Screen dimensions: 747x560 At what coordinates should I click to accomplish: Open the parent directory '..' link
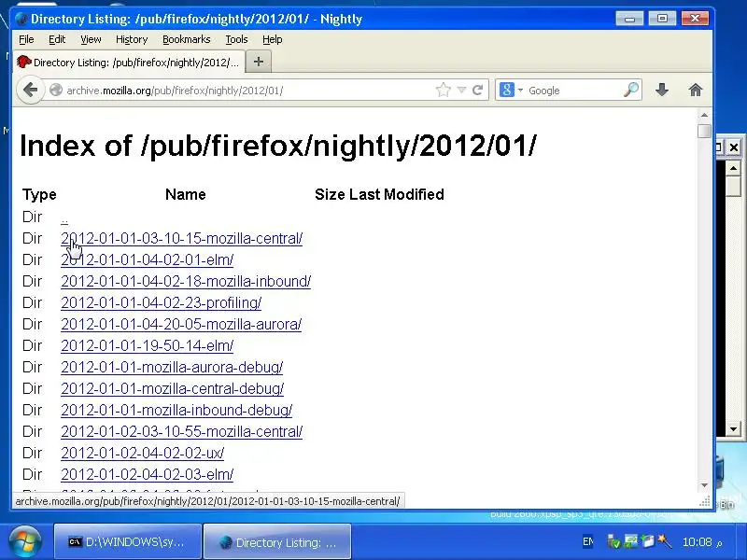(64, 218)
